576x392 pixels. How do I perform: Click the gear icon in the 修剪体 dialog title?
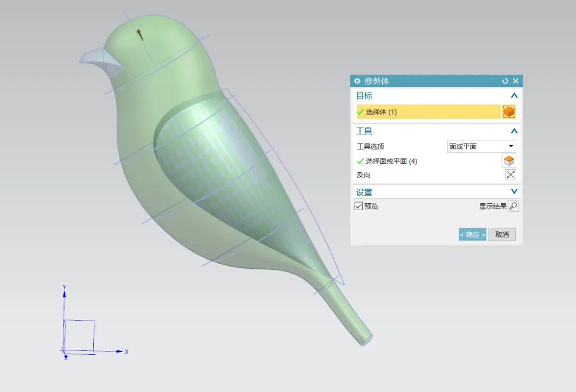coord(357,81)
